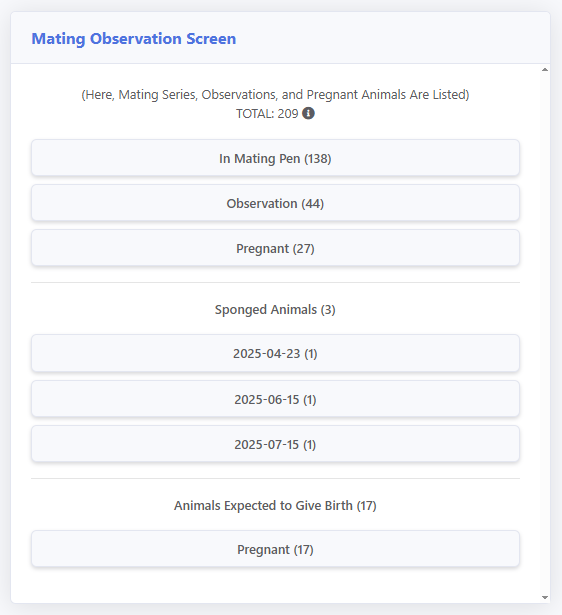562x615 pixels.
Task: Select sponged date 2025-07-15 (1)
Action: pos(275,444)
